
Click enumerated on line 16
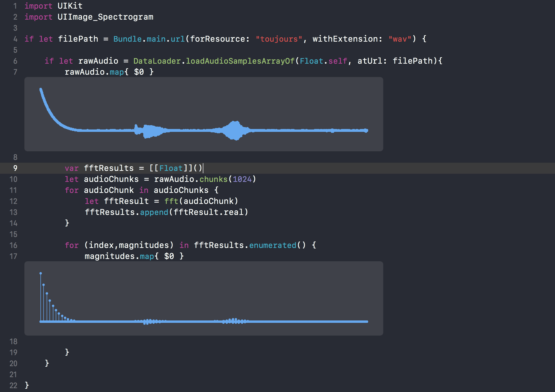273,245
